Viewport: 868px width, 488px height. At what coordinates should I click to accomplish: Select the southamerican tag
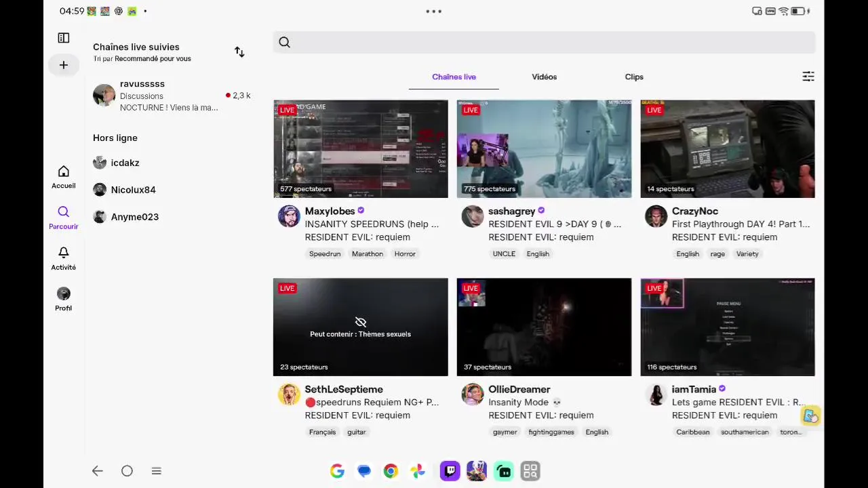point(745,432)
